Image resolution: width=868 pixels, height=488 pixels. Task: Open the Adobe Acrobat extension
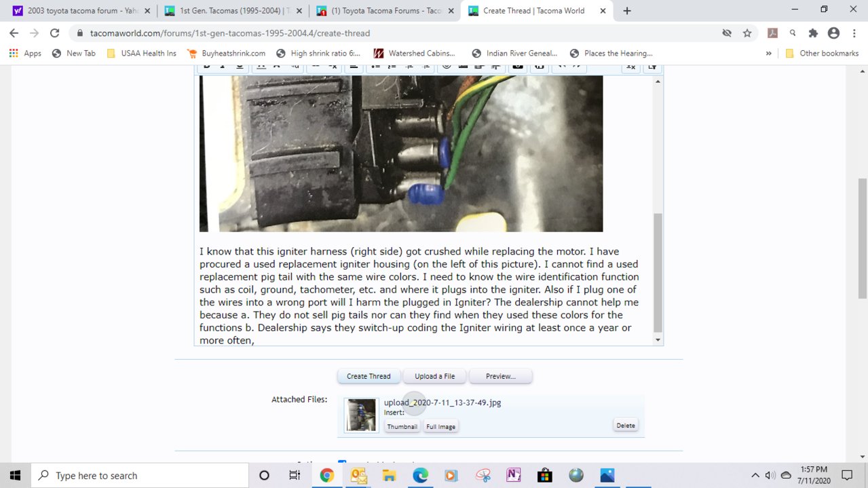772,33
